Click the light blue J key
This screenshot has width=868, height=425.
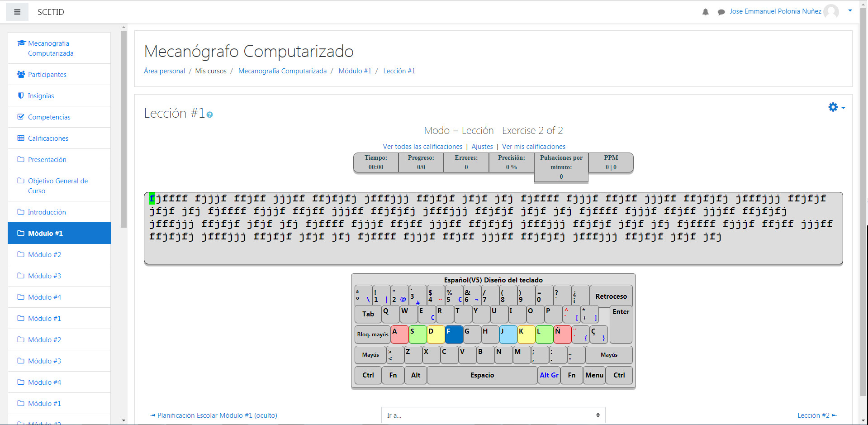(508, 334)
